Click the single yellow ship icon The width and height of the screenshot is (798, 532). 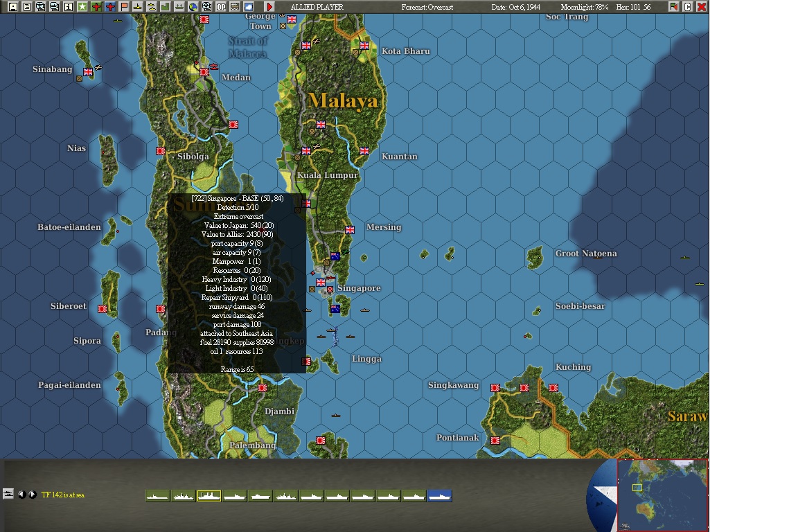tap(137, 7)
